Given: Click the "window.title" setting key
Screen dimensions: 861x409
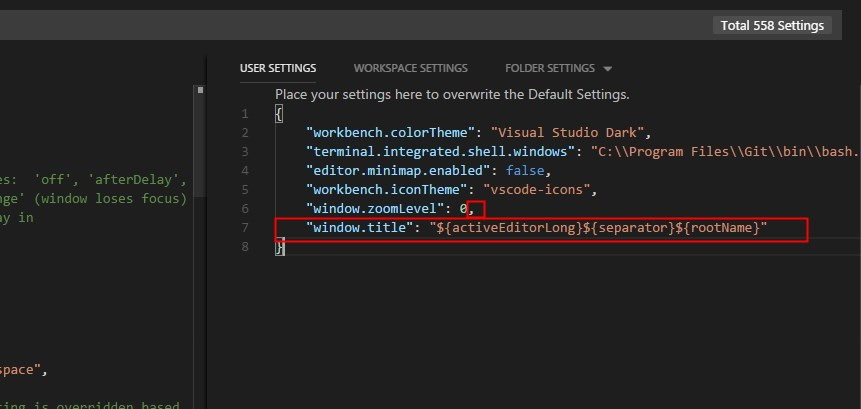Looking at the screenshot, I should point(360,228).
